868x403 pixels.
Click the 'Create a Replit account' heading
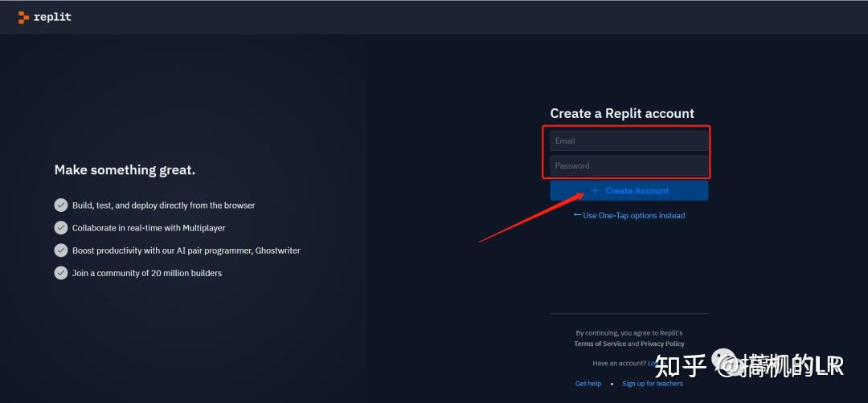click(x=622, y=113)
